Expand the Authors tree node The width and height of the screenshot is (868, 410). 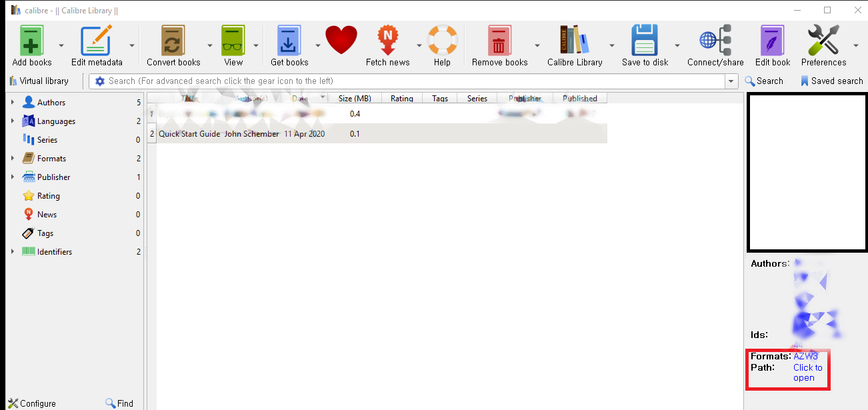point(12,103)
